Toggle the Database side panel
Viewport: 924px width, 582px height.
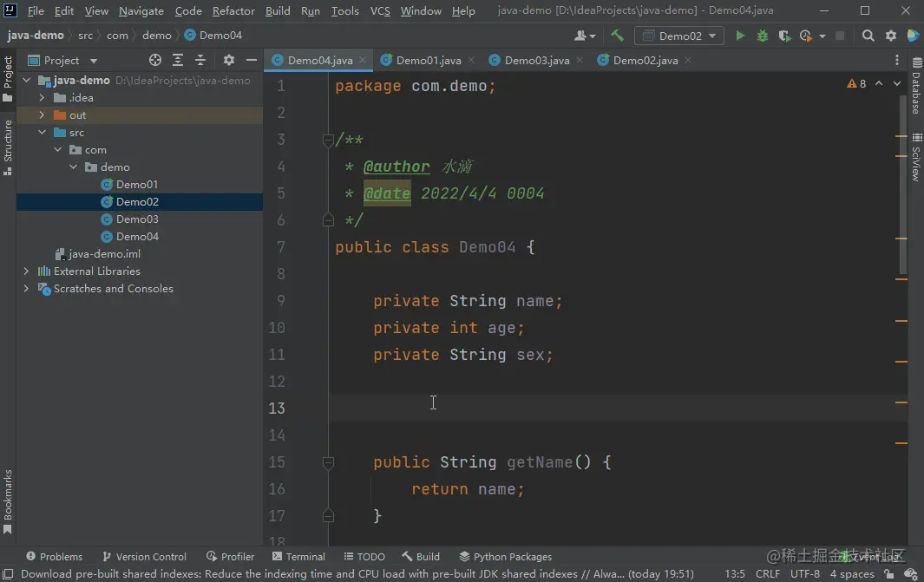click(x=915, y=87)
